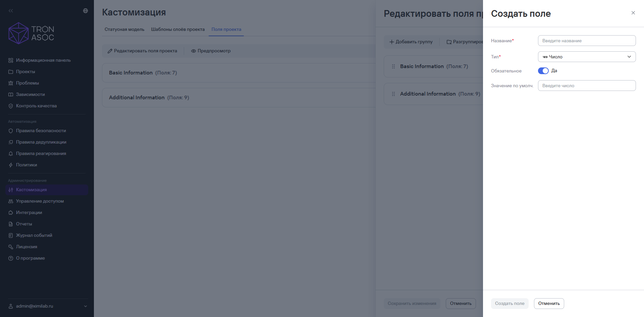Click drag handle of Additional Information group
This screenshot has width=644, height=317.
click(x=393, y=94)
